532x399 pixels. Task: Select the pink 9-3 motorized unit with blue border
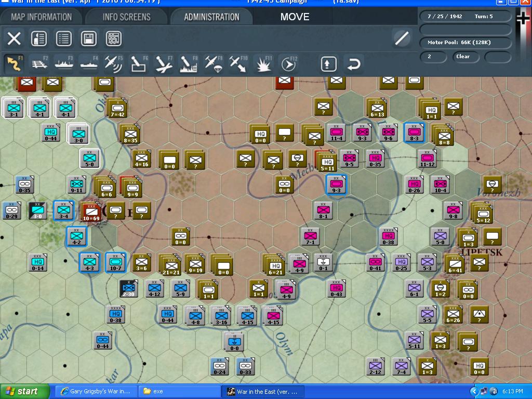[x=336, y=185]
